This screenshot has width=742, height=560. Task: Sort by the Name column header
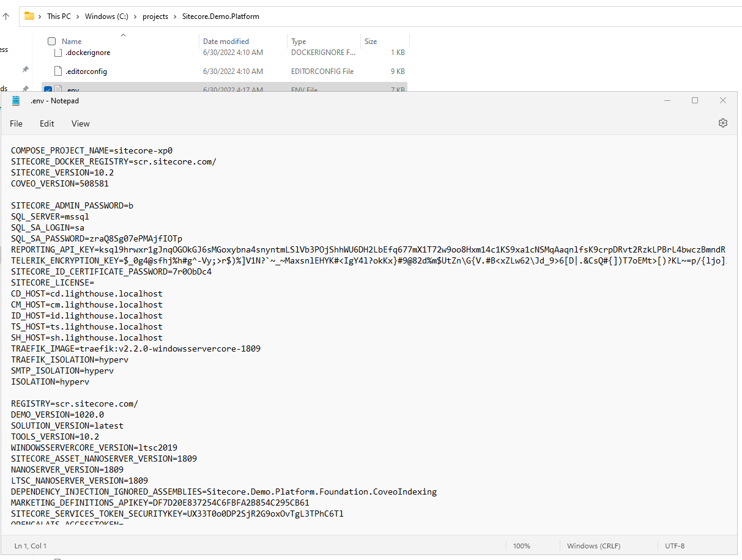[x=72, y=42]
